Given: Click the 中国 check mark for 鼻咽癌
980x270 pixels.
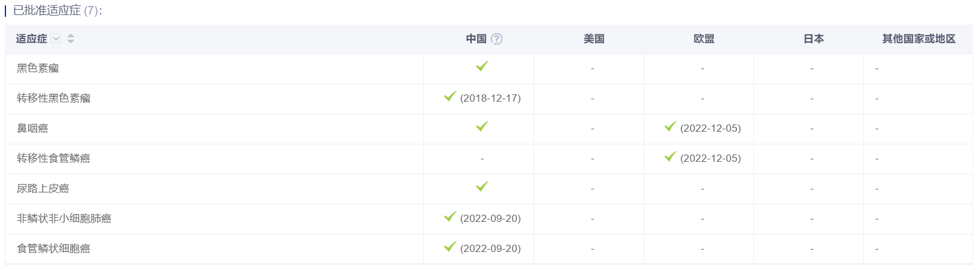Looking at the screenshot, I should [482, 126].
